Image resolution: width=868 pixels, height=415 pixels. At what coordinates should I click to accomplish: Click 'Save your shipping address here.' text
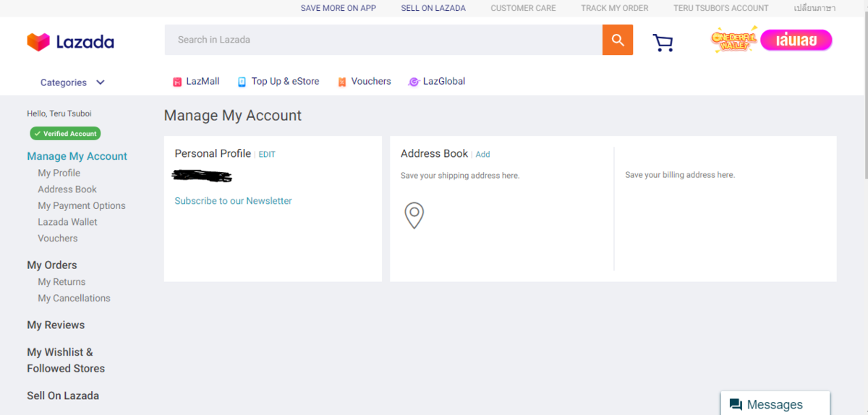(x=460, y=176)
